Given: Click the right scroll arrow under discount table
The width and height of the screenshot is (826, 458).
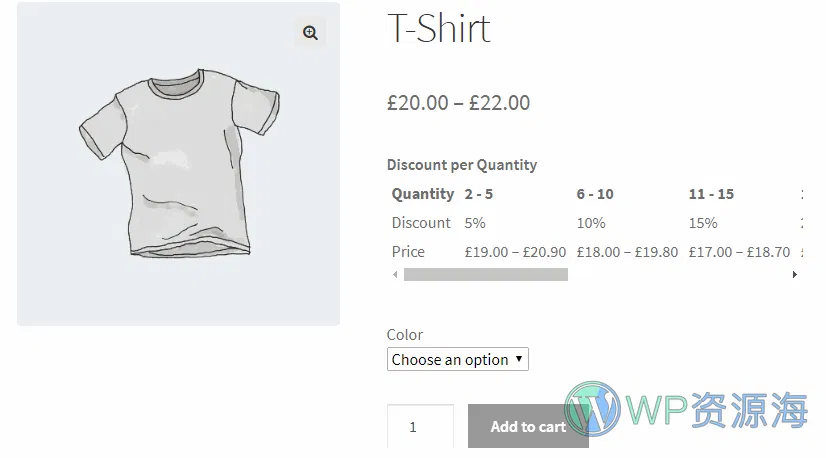Looking at the screenshot, I should coord(795,274).
